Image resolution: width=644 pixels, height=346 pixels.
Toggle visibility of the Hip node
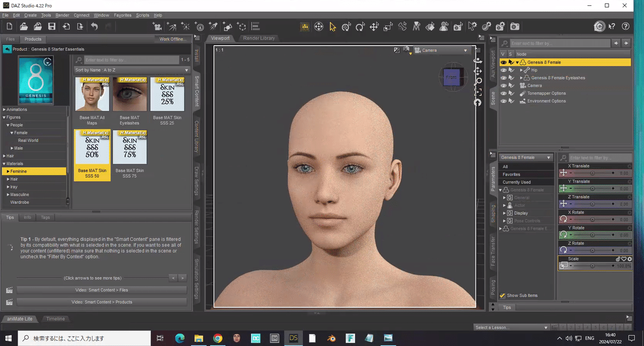click(503, 70)
